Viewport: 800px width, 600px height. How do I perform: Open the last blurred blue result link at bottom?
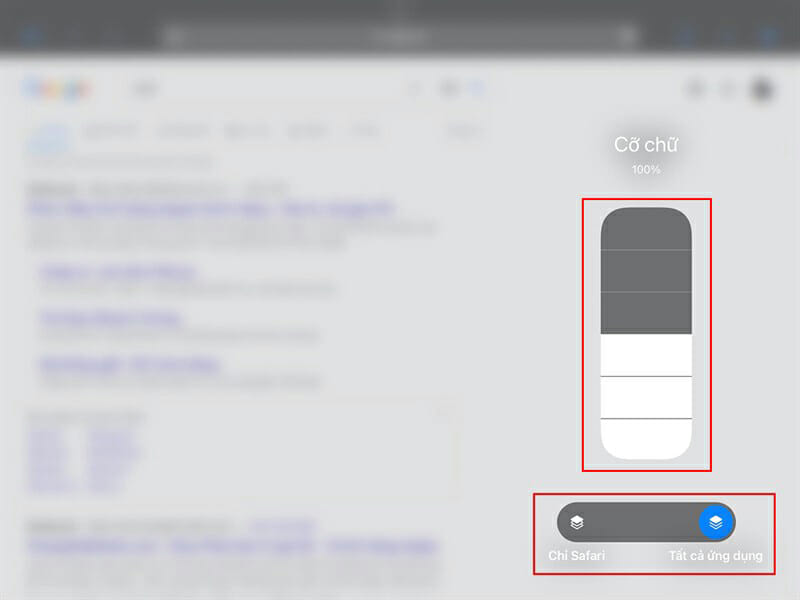coord(233,546)
